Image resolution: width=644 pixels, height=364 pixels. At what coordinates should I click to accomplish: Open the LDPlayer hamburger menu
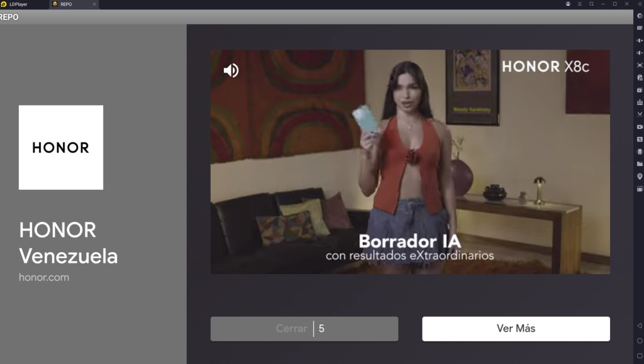579,4
